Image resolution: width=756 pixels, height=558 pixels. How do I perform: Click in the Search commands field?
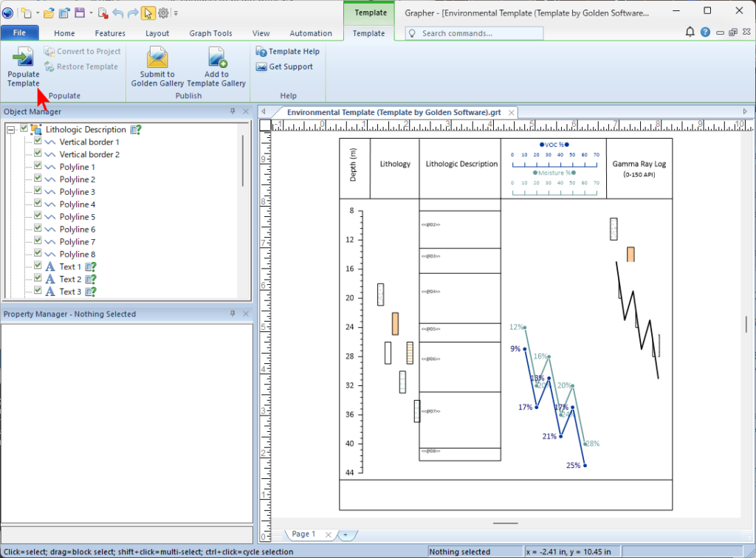[x=480, y=33]
